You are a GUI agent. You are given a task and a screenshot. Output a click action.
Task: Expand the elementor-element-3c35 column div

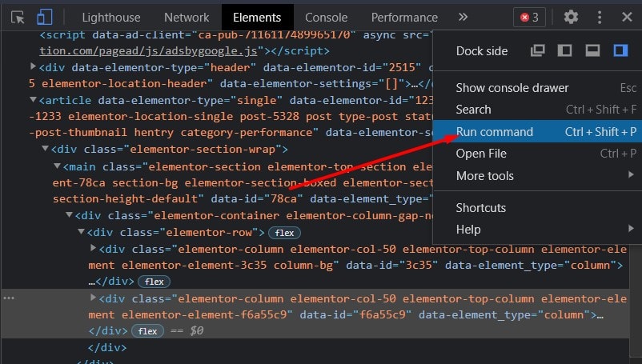(94, 248)
